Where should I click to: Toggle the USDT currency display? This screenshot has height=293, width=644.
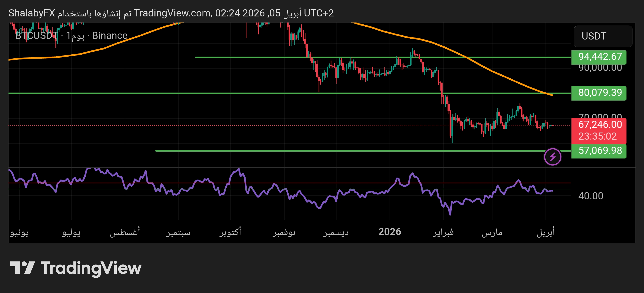(x=603, y=36)
